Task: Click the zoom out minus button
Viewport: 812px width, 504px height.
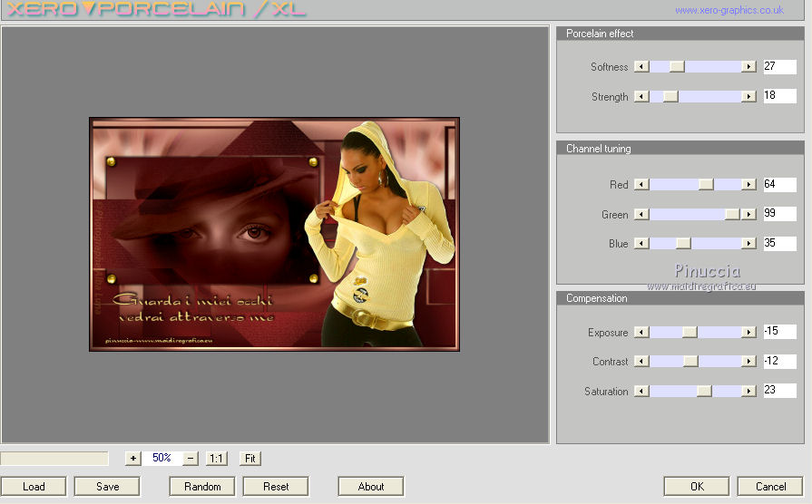Action: click(x=191, y=459)
